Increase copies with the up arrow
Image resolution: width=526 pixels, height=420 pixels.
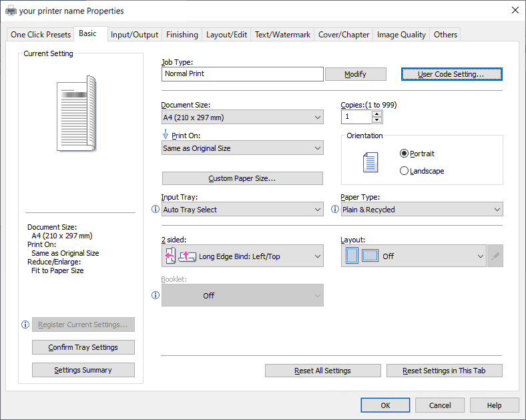(377, 114)
